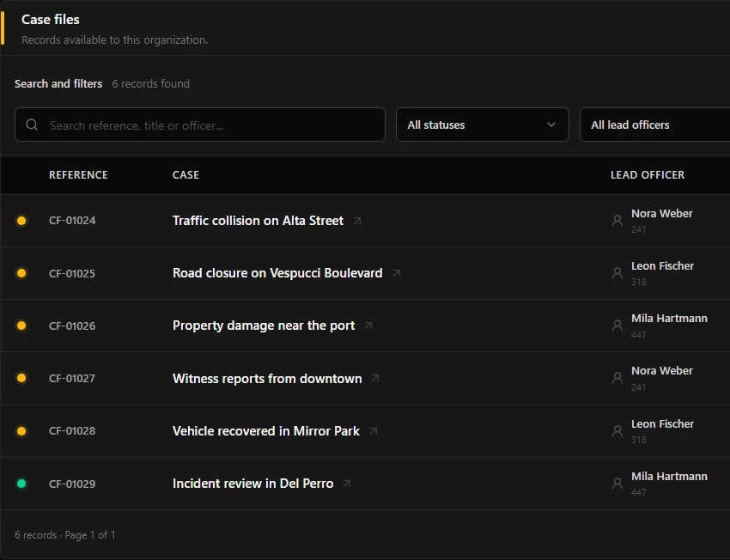Sort by the CASE column header
This screenshot has width=730, height=560.
click(186, 175)
